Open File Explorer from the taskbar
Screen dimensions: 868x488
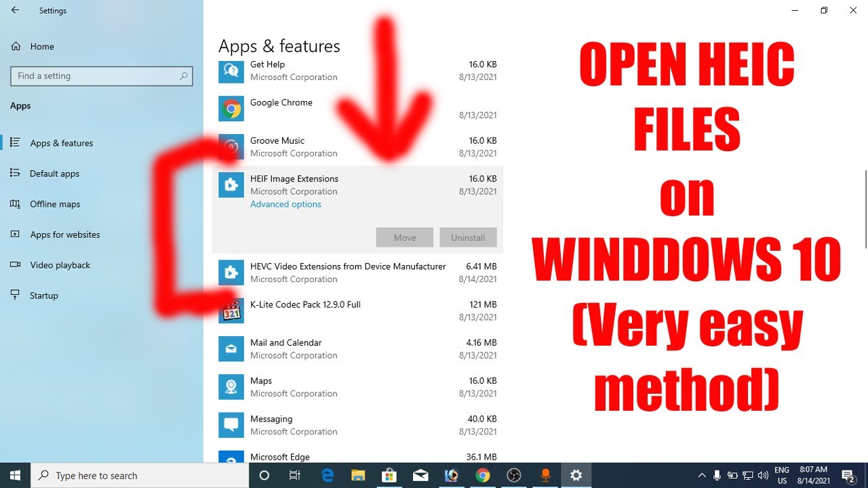click(x=358, y=475)
